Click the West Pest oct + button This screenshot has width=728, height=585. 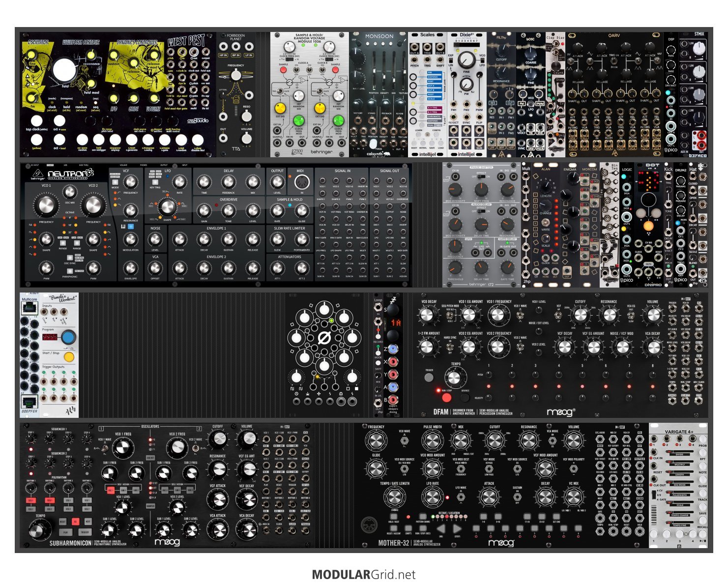coord(59,120)
